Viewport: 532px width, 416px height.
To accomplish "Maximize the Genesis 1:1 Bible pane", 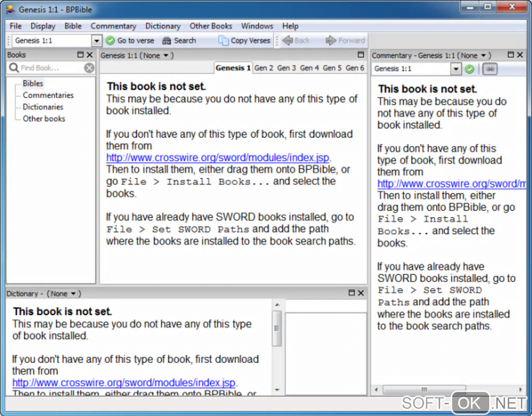I will [360, 55].
